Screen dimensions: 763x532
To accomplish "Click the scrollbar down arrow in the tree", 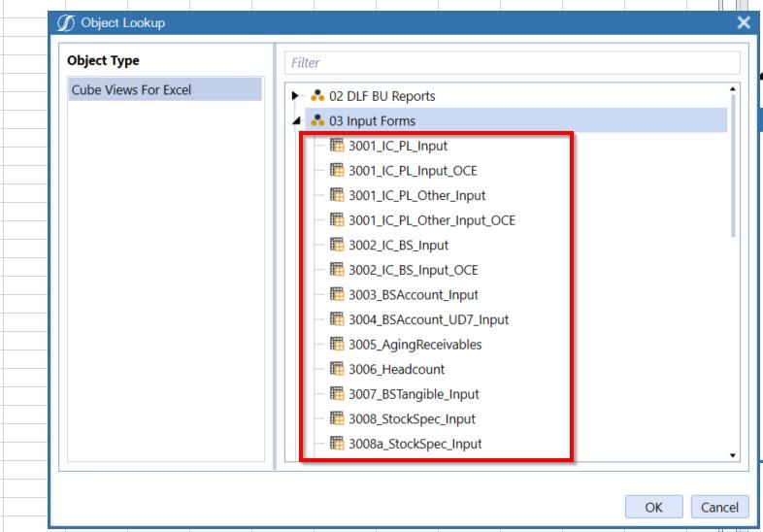I will tap(731, 454).
